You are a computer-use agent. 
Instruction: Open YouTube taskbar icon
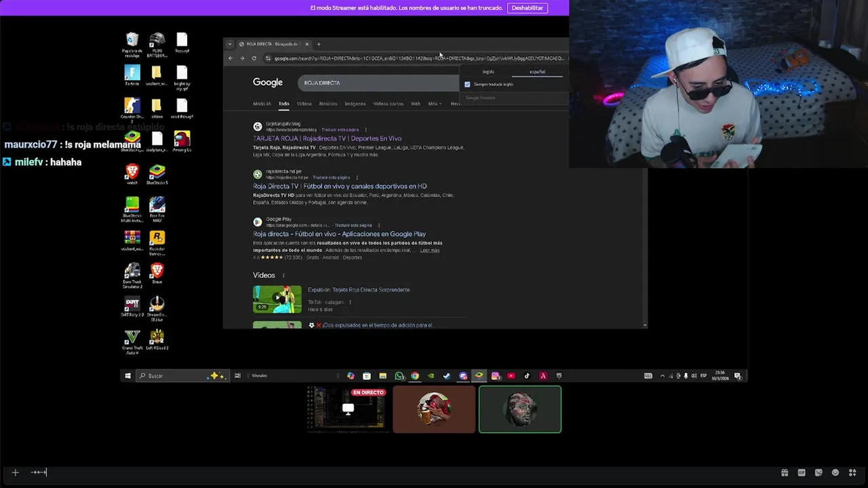[x=511, y=375]
